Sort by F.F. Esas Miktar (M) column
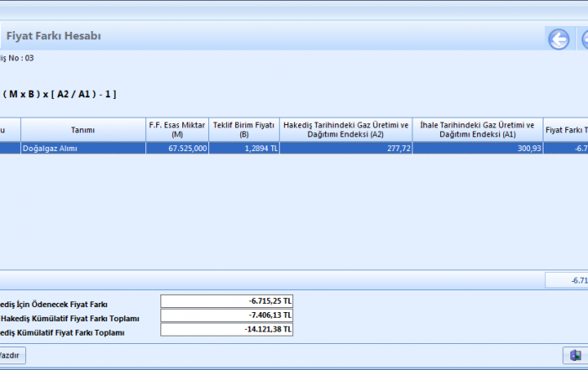Viewport: 588px width, 370px height. 176,129
